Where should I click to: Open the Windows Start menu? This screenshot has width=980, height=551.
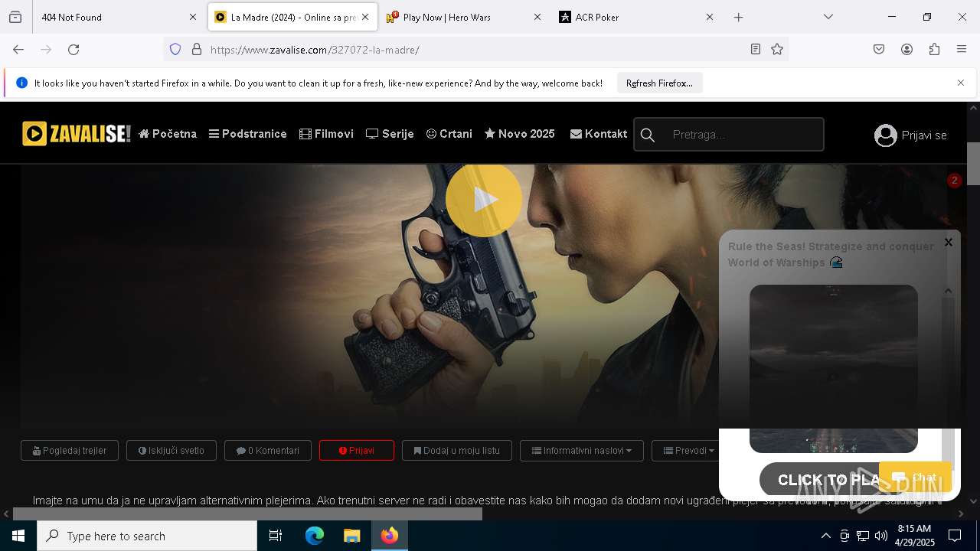18,536
